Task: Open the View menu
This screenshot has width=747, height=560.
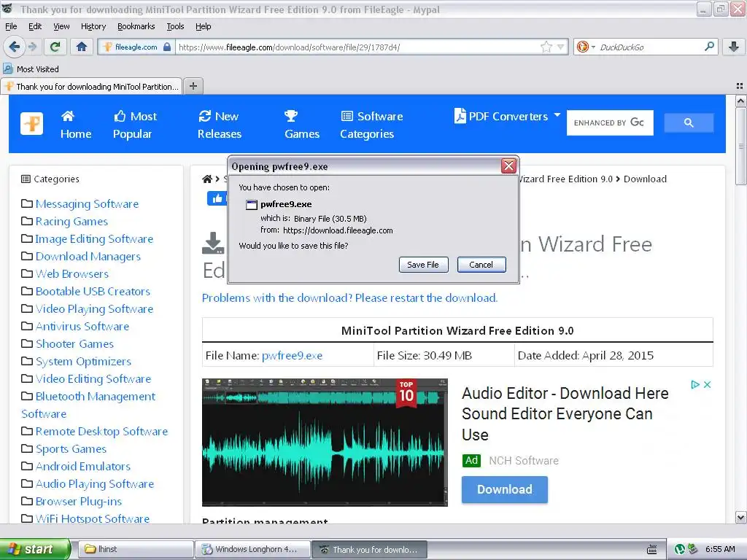Action: pos(61,26)
